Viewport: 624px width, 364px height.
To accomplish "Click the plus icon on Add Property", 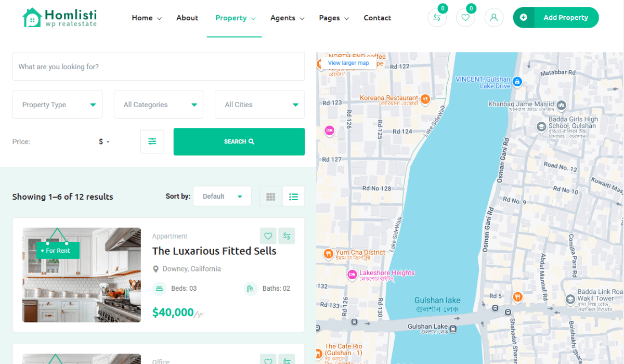I will (x=524, y=18).
